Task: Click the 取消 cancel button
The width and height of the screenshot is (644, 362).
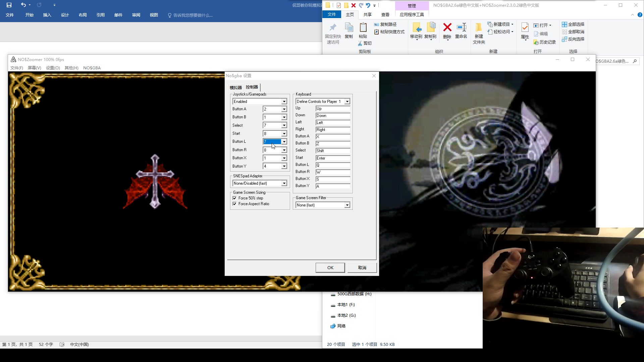Action: (362, 267)
